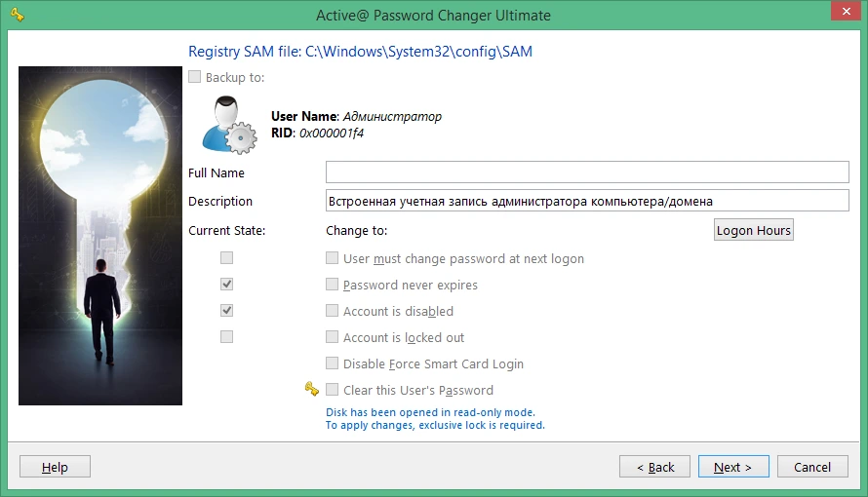Click the read-only mode notice text

[x=430, y=412]
